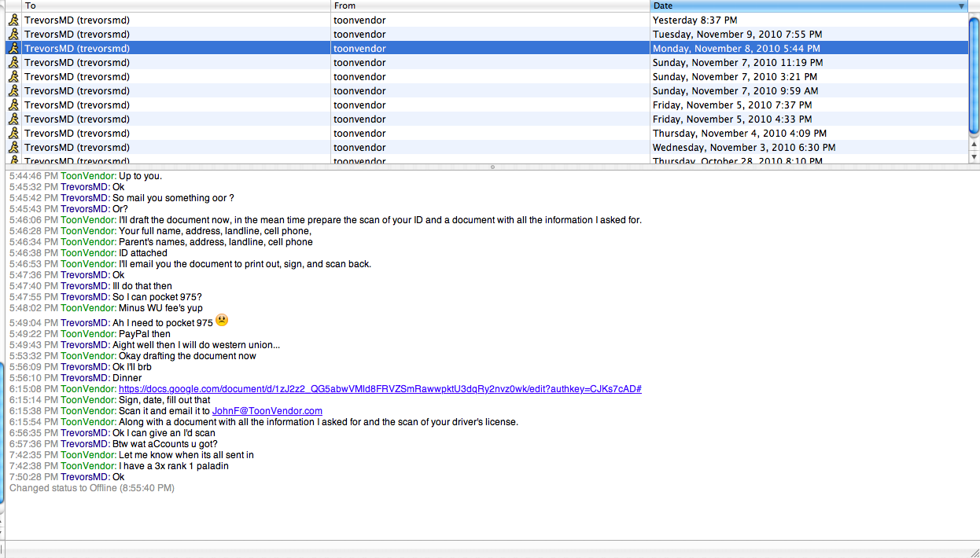This screenshot has width=980, height=558.
Task: Click 'TrevorsMD (trevorsmd)' in the Tuesday, November 9 row
Action: pyautogui.click(x=77, y=34)
